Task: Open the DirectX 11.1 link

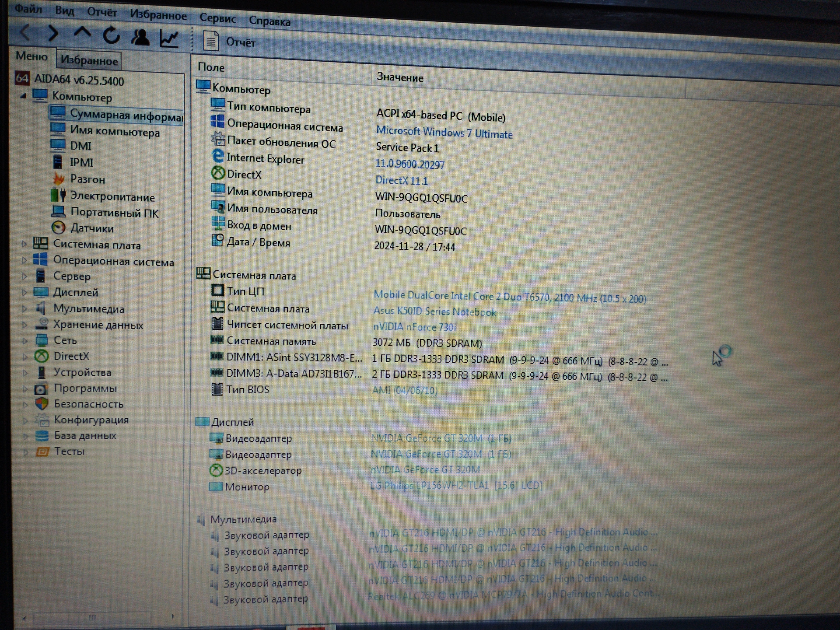Action: (x=401, y=181)
